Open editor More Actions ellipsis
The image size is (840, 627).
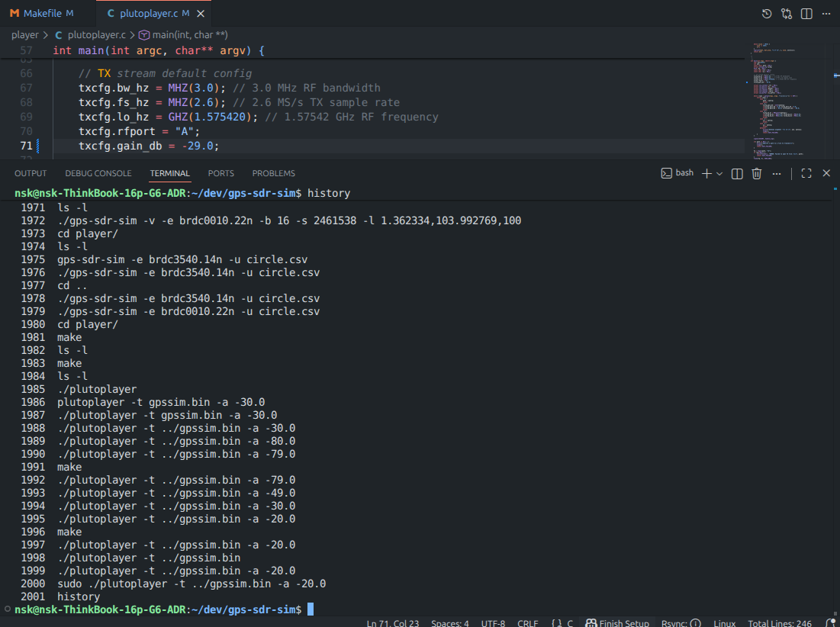tap(826, 14)
